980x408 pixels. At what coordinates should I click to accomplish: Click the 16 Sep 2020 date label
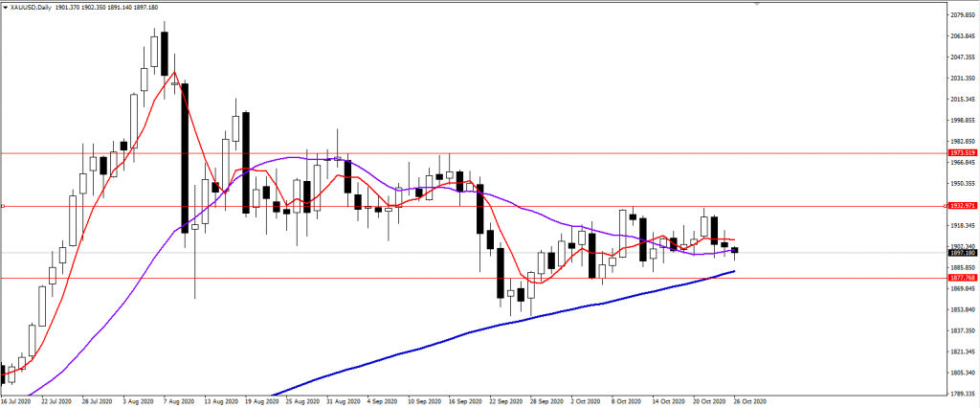[x=467, y=402]
